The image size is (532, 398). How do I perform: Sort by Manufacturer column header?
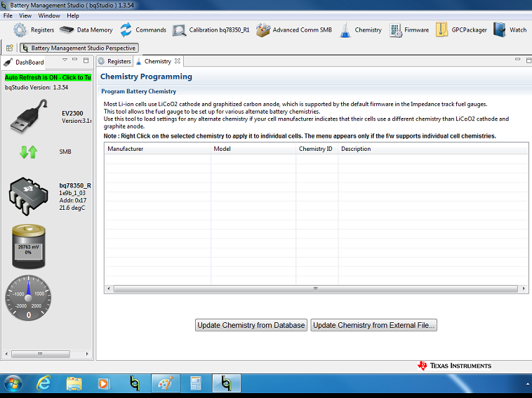click(157, 149)
